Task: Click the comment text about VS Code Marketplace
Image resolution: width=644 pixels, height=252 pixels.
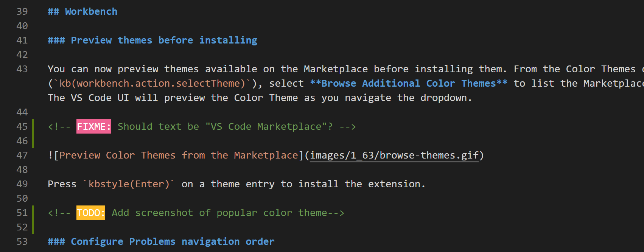Action: (225, 127)
